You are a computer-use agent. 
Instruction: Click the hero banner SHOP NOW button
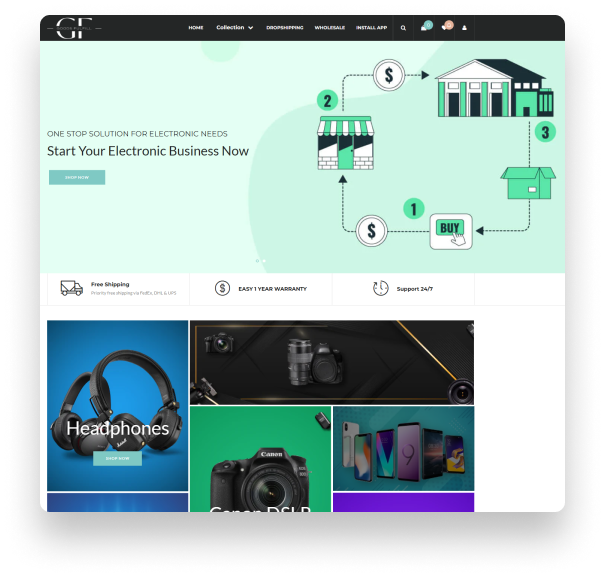tap(77, 178)
